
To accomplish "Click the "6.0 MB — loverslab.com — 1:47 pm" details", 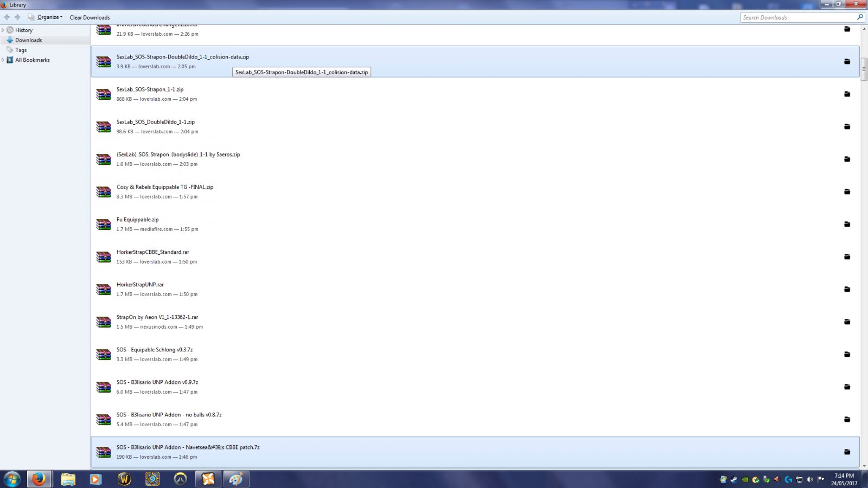I will pos(157,392).
